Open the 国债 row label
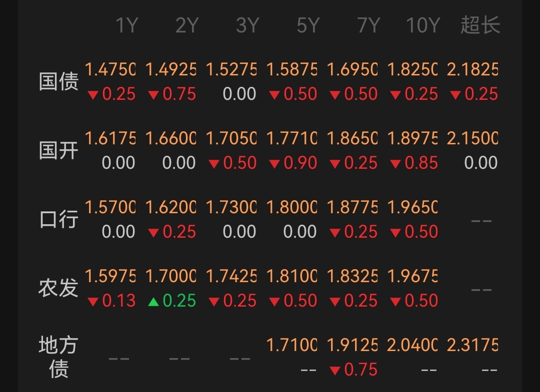The width and height of the screenshot is (540, 392). point(58,81)
